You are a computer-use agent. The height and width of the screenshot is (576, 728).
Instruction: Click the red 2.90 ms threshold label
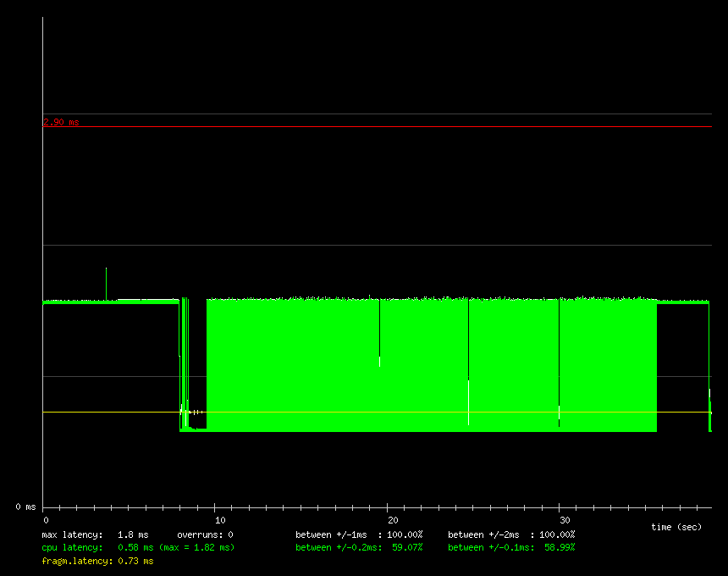pyautogui.click(x=61, y=122)
